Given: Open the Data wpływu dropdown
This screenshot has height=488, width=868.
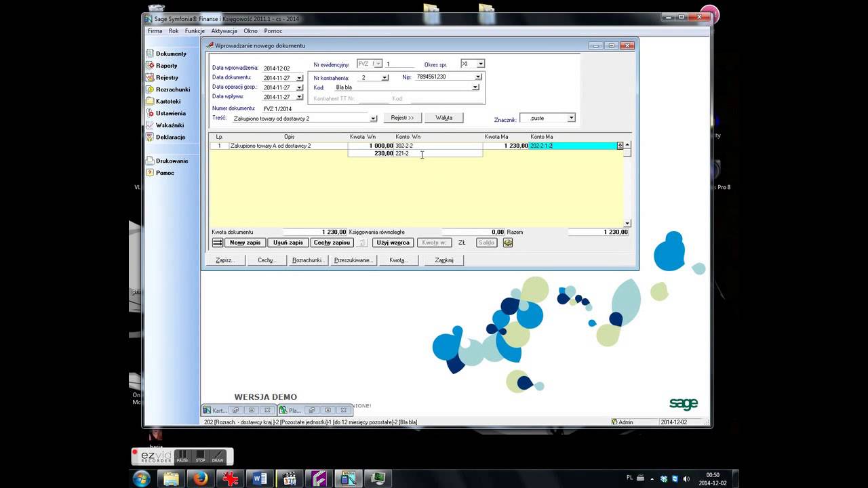Looking at the screenshot, I should 300,97.
